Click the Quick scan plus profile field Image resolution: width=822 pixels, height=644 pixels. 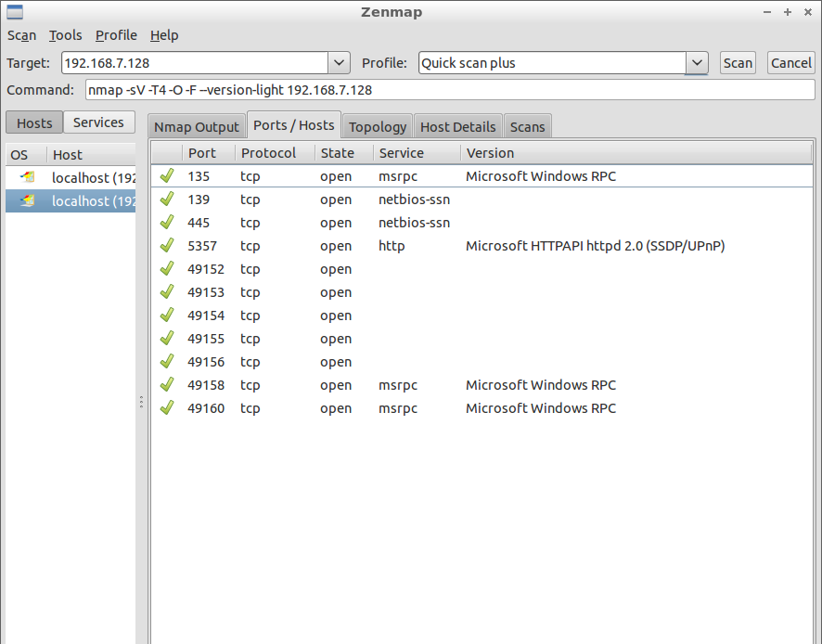pyautogui.click(x=552, y=63)
